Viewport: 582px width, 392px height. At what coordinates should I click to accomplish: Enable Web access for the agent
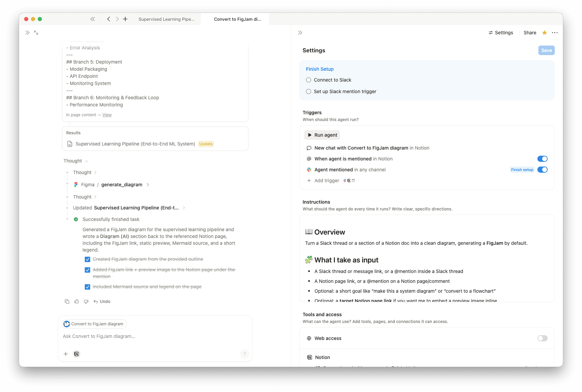542,338
